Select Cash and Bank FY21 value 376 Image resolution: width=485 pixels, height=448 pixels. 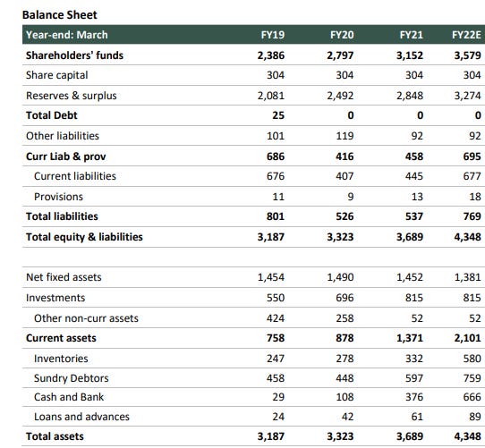point(414,397)
